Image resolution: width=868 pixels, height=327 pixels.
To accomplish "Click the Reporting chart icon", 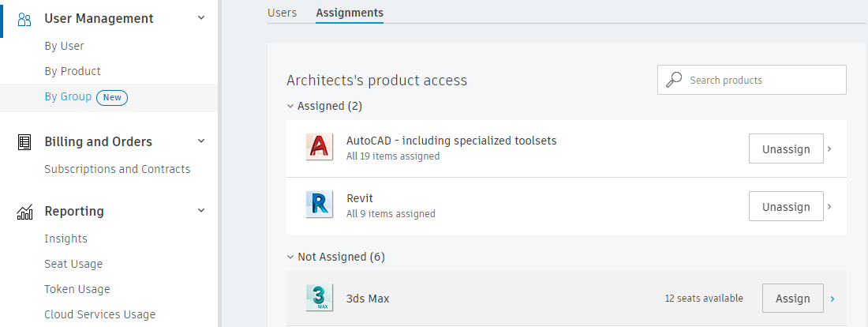I will click(25, 212).
